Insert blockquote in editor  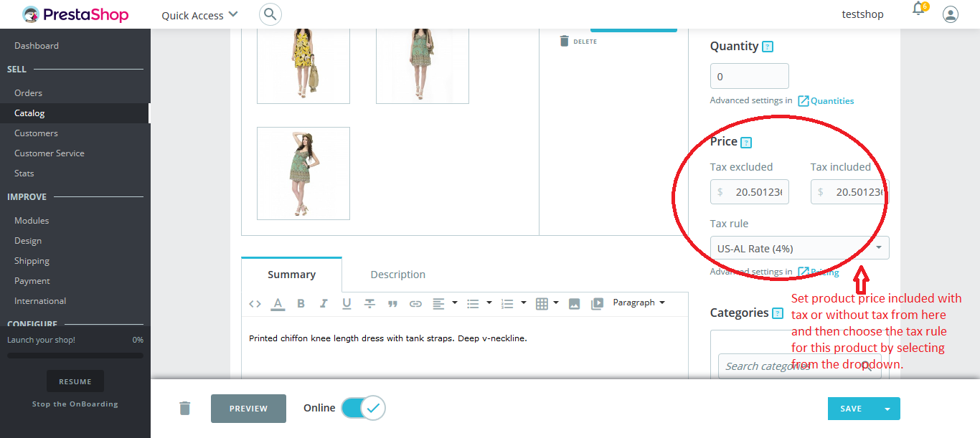[392, 304]
